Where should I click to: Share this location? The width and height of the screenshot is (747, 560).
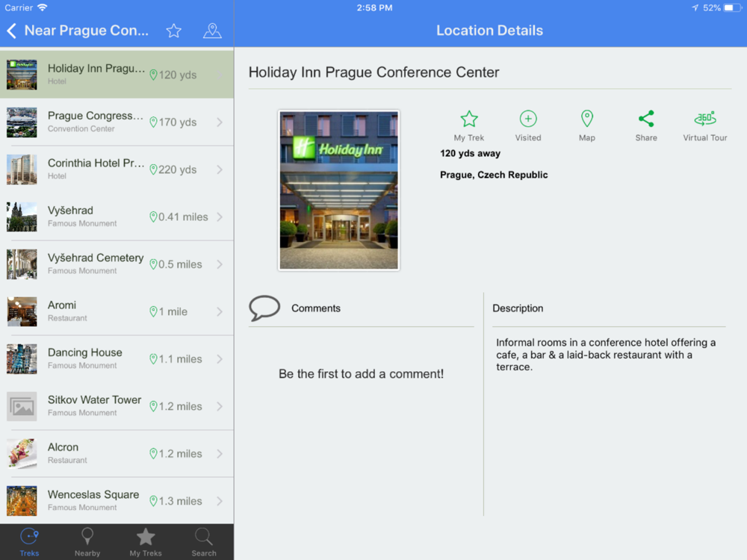[x=646, y=126]
